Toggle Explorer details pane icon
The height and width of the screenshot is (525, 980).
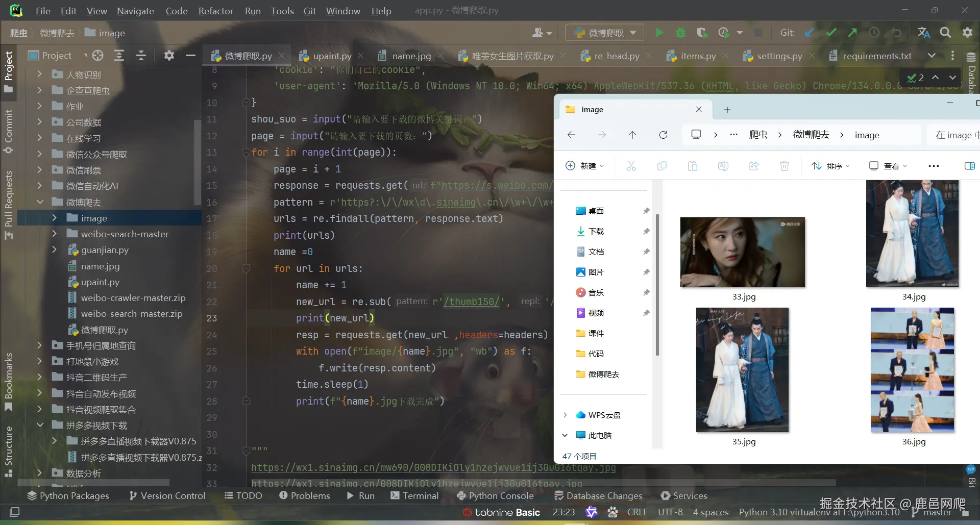969,166
